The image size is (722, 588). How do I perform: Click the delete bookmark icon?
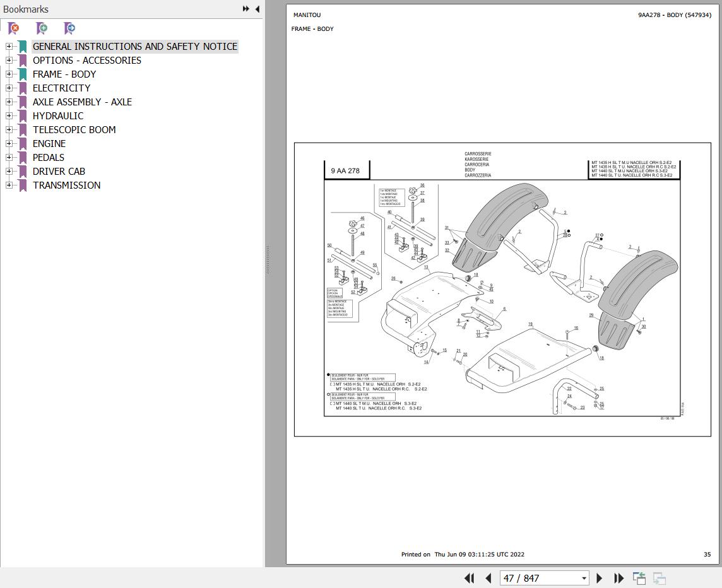coord(14,28)
